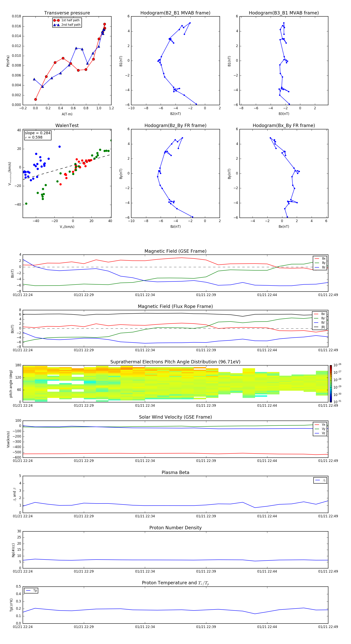Image resolution: width=351 pixels, height=644 pixels.
Task: Click the 'Transverse pressure' plot title
Action: tap(67, 13)
